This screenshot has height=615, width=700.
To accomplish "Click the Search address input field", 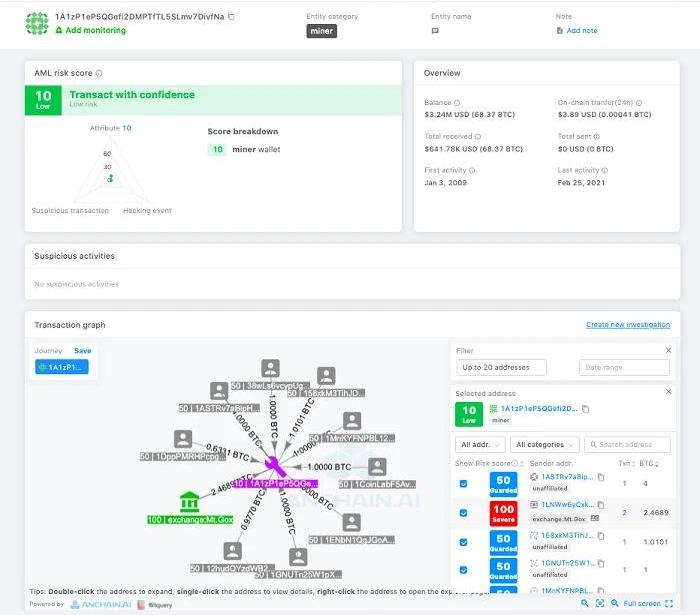I will pos(631,444).
